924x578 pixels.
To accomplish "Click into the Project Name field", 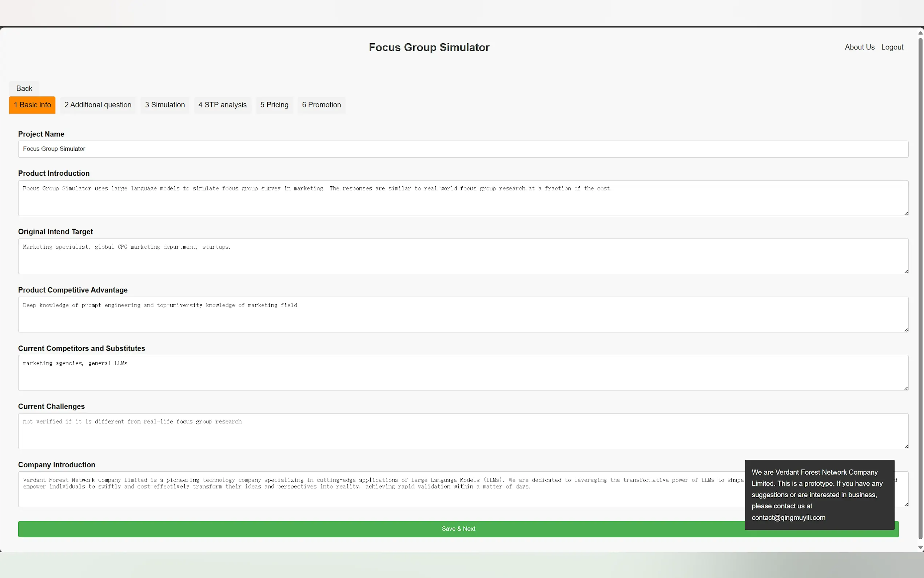I will (x=463, y=149).
